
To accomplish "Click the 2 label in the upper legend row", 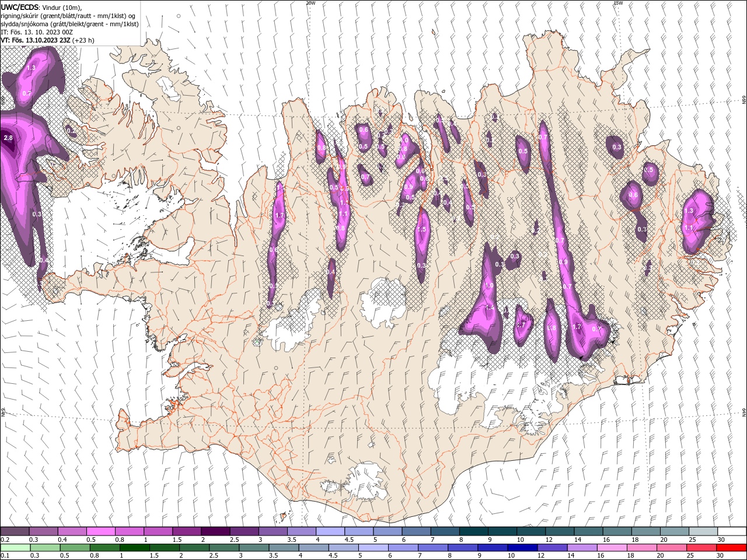I will tap(203, 540).
